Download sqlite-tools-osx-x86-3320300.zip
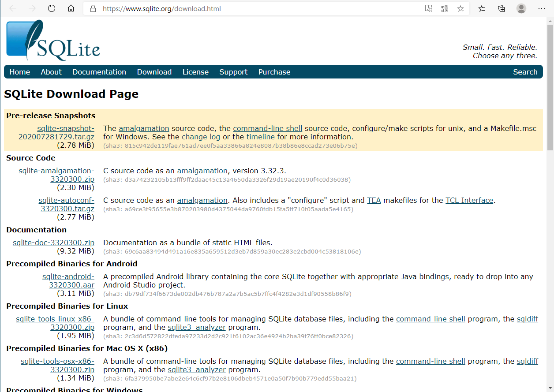 click(x=58, y=366)
